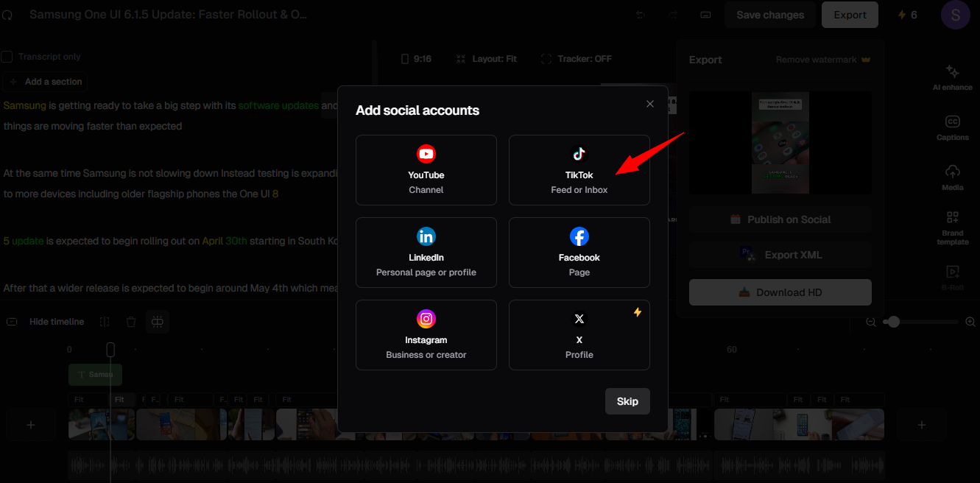Select the green Samsu text clip
The image size is (980, 483).
pyautogui.click(x=95, y=374)
